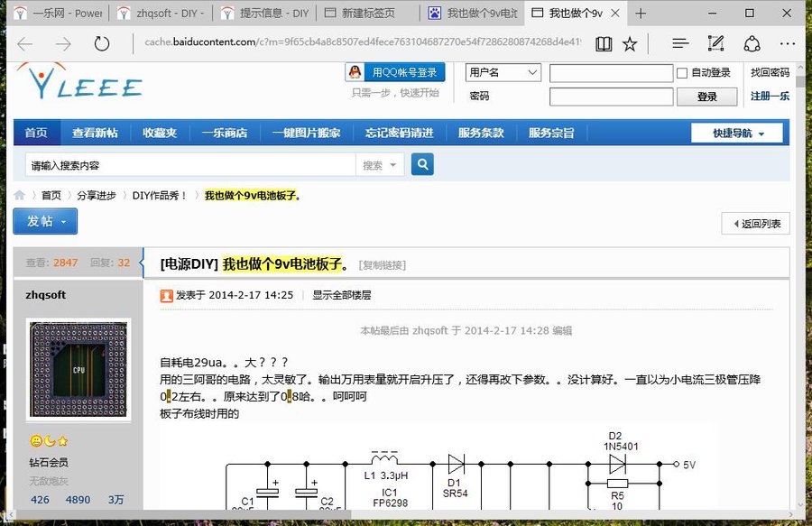
Task: Refresh the page with the reload icon
Action: pyautogui.click(x=102, y=42)
